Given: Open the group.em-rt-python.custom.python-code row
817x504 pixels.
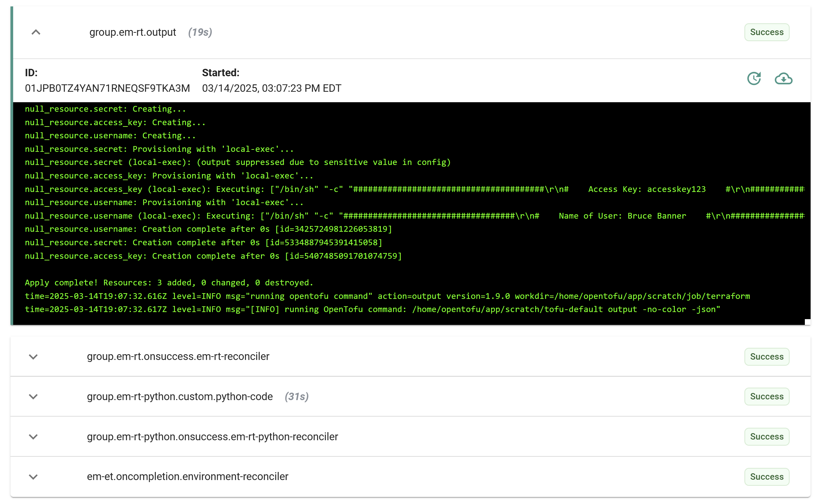Looking at the screenshot, I should [x=180, y=396].
